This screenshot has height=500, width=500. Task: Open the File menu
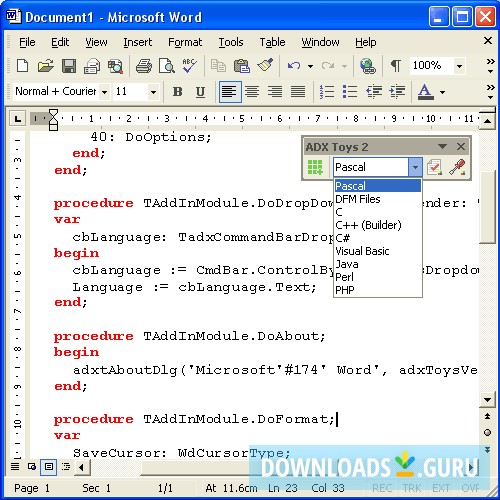click(x=27, y=42)
